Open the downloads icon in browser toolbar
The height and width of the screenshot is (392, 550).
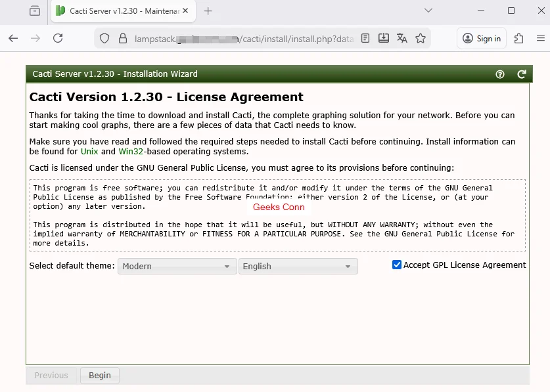point(383,38)
